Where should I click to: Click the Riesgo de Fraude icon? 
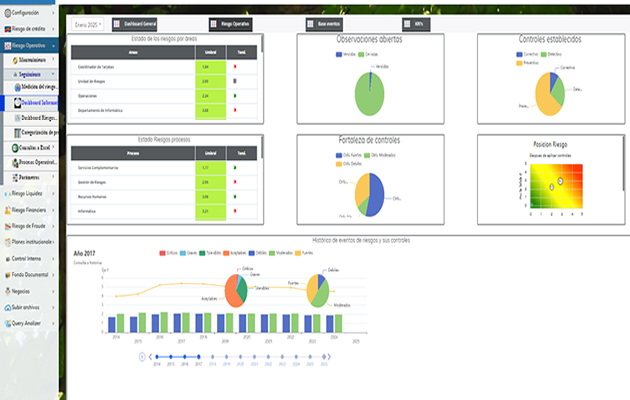pyautogui.click(x=6, y=226)
